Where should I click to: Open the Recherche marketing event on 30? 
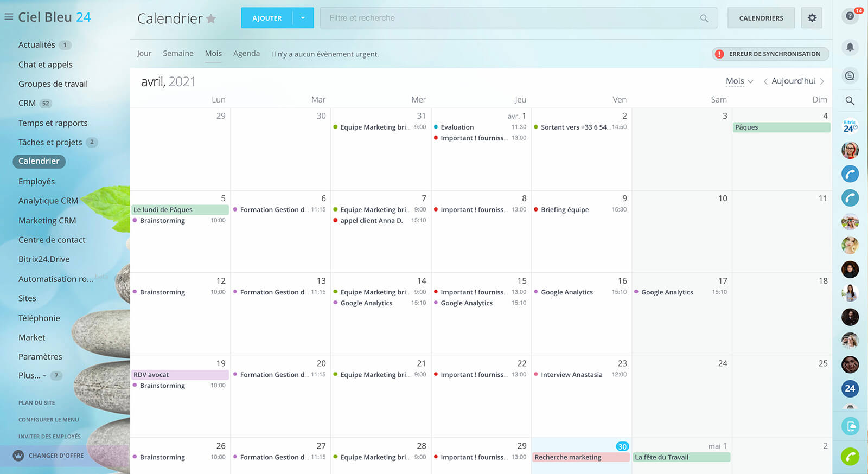coord(580,457)
